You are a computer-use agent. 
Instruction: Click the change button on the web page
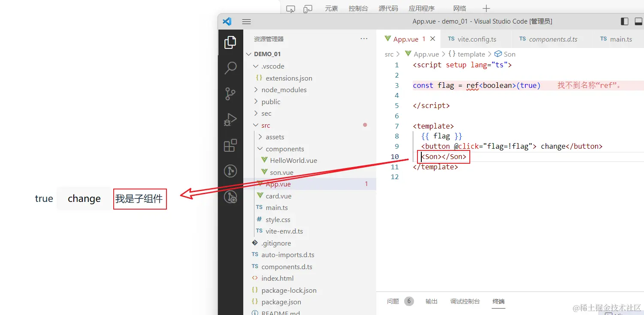pyautogui.click(x=84, y=198)
